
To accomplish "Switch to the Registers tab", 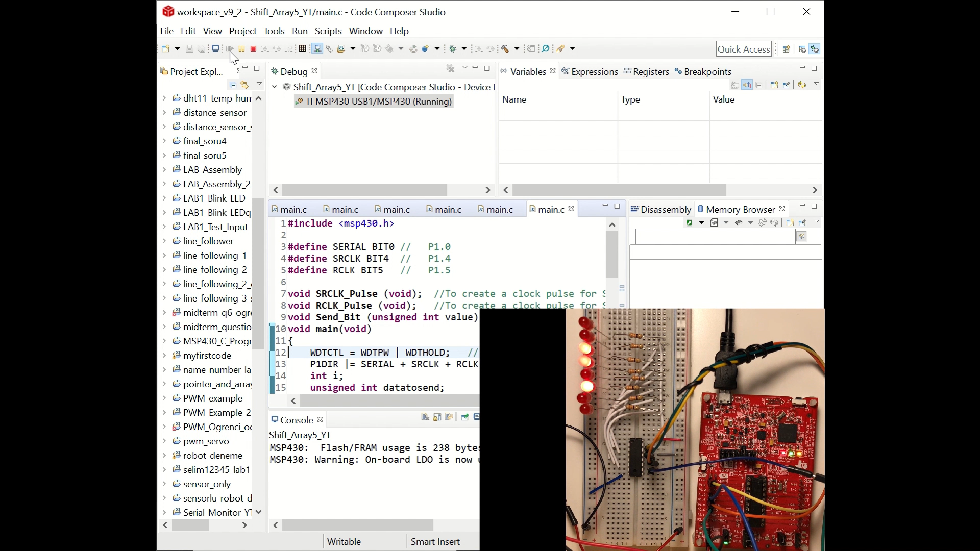I will click(x=651, y=72).
